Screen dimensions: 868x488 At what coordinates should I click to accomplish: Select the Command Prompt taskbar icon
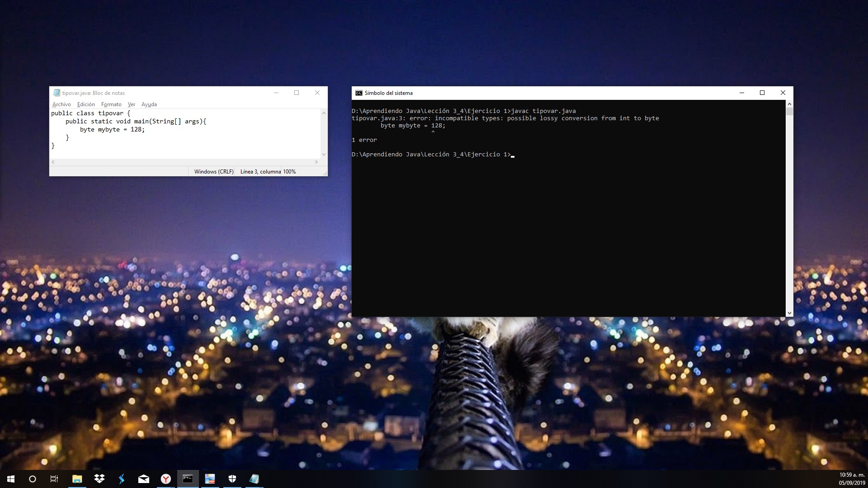(x=188, y=479)
